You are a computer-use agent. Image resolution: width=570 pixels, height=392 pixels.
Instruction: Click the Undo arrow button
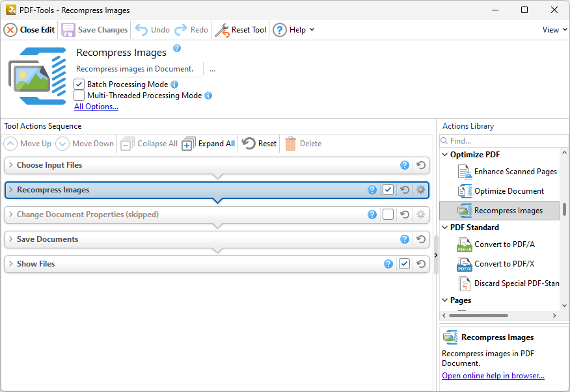point(152,30)
